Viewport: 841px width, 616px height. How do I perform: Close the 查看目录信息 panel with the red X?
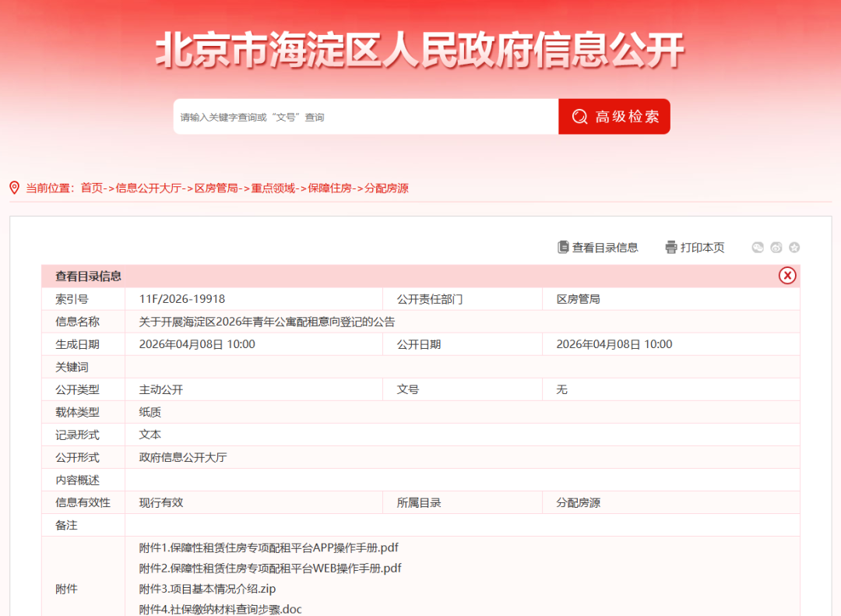click(787, 276)
